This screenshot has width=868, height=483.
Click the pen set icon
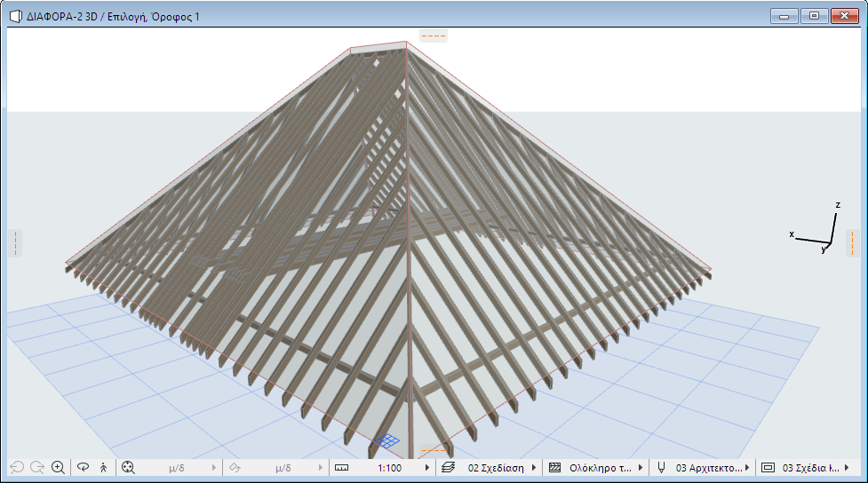coord(660,467)
